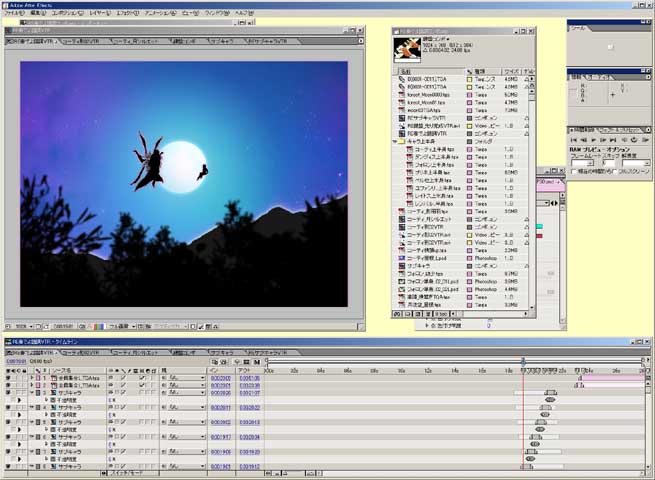Image resolution: width=655 pixels, height=480 pixels.
Task: Toggle loop playback icon in time controls
Action: 634,140
